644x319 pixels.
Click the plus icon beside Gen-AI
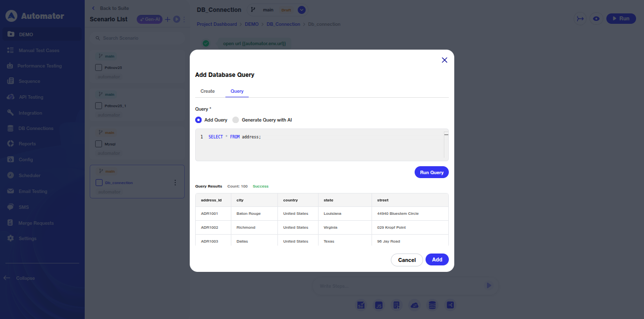167,19
